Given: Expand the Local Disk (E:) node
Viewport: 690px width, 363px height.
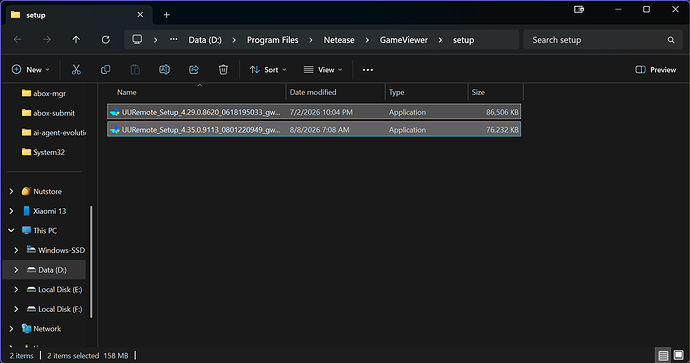Looking at the screenshot, I should [16, 290].
